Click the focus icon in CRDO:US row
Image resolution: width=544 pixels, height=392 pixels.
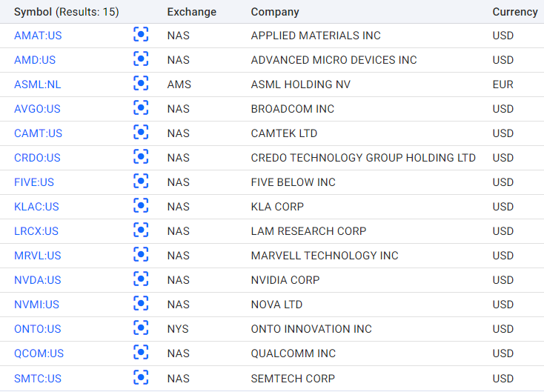coord(141,157)
